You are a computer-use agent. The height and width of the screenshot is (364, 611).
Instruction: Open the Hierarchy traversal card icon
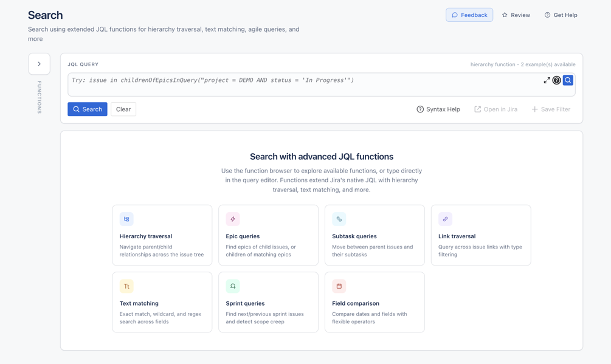tap(126, 219)
